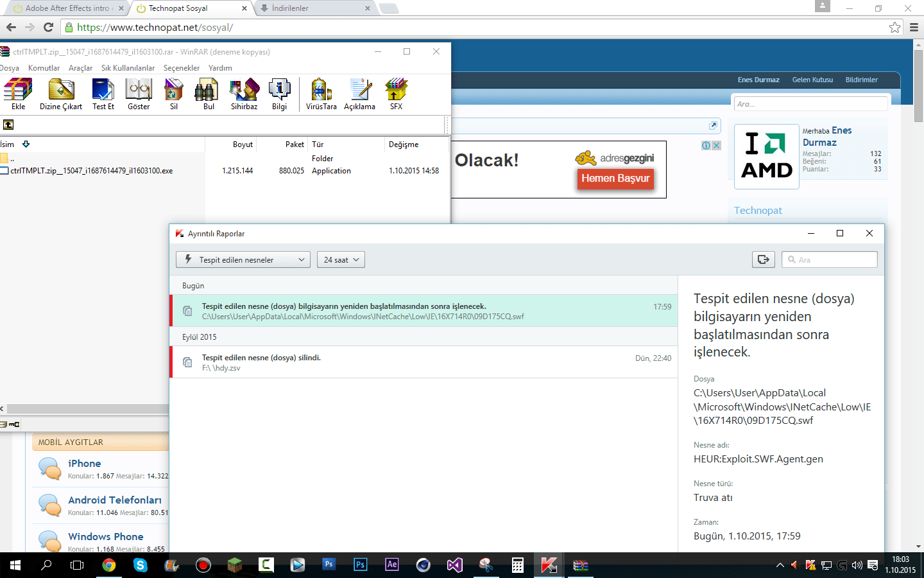
Task: Open the Araçlar menu in WinRAR
Action: coord(80,68)
